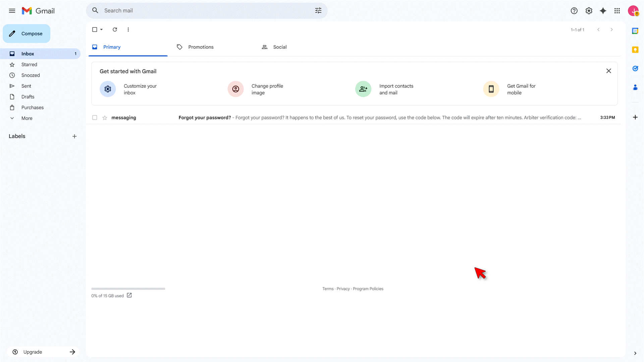Select the checkbox for the messaging email
Image resolution: width=644 pixels, height=362 pixels.
tap(95, 118)
